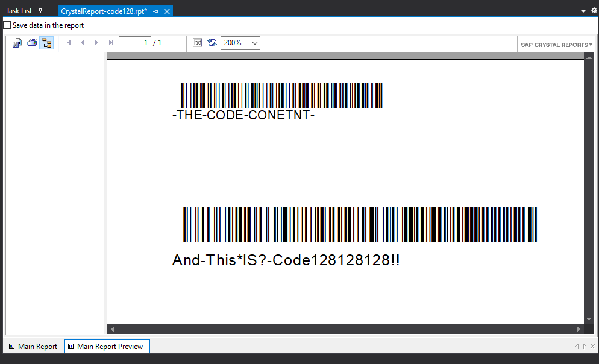This screenshot has width=599, height=364.
Task: Go to the previous page
Action: pos(83,43)
